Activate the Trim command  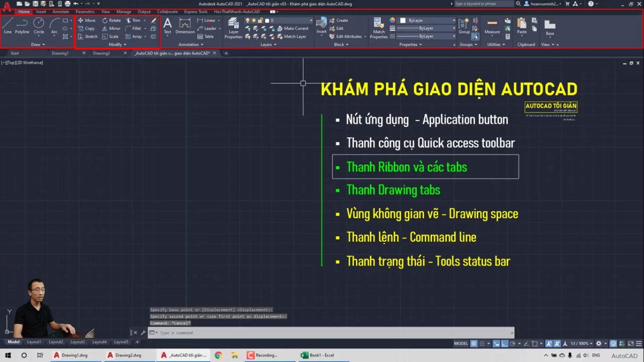pos(133,20)
